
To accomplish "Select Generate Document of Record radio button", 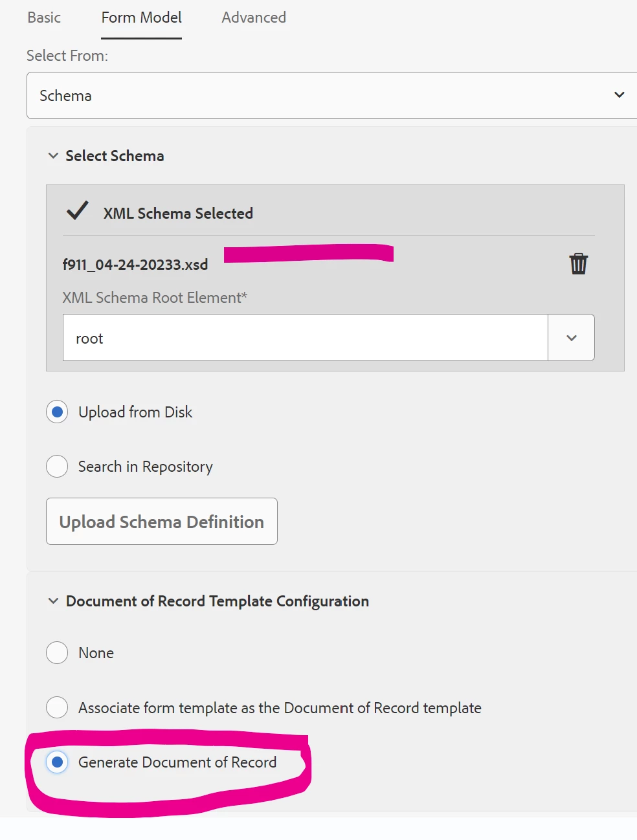I will 57,762.
